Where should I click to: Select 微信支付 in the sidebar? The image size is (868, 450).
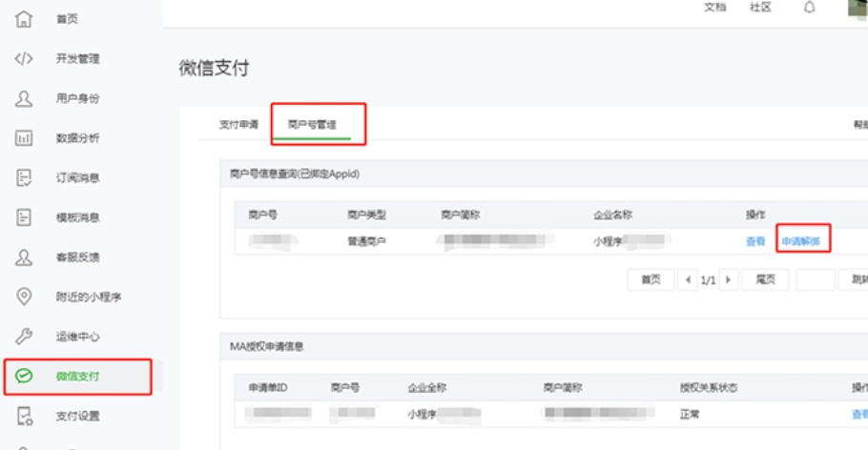pyautogui.click(x=77, y=377)
